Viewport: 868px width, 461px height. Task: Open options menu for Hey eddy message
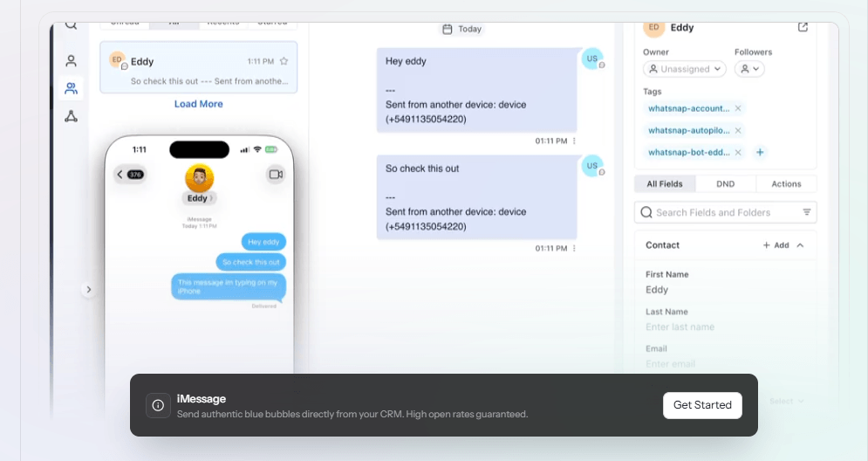click(x=574, y=141)
